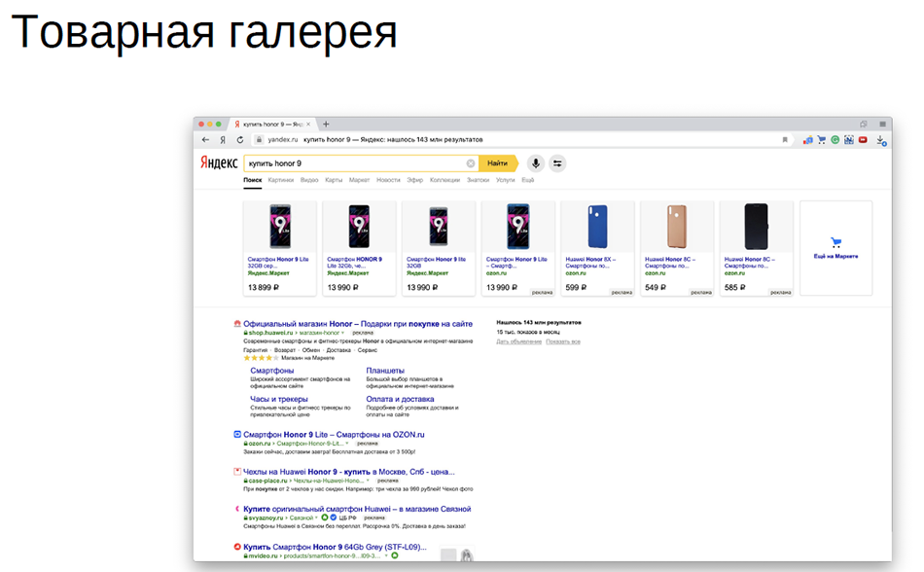The image size is (924, 572).
Task: Click the Гарантия quick link
Action: click(x=255, y=350)
